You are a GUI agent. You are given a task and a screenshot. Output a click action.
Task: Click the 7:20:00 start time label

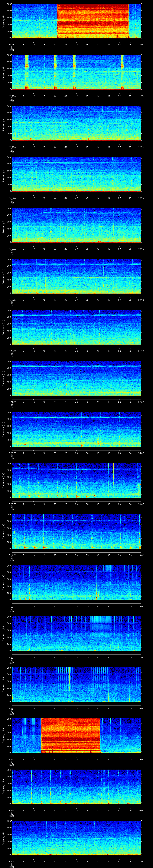(x=12, y=351)
